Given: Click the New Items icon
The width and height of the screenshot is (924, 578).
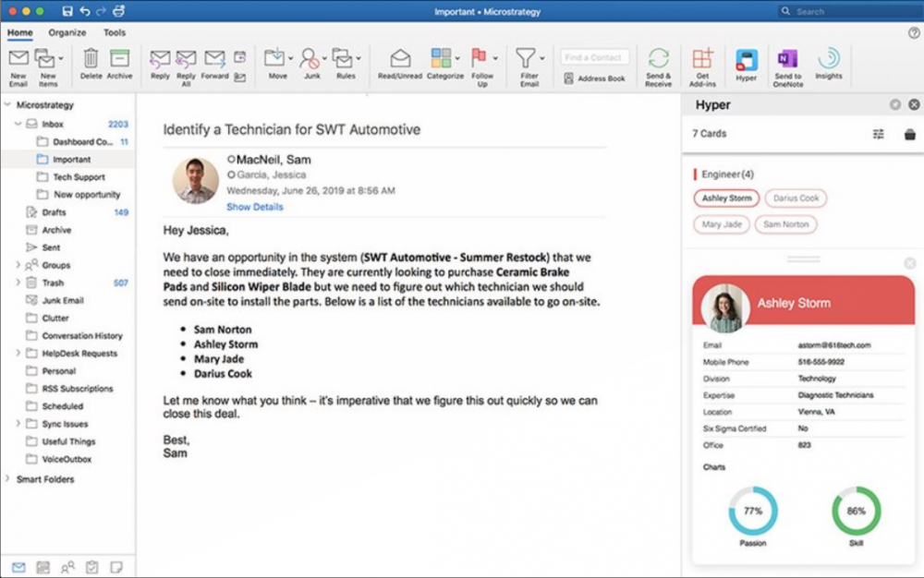Looking at the screenshot, I should (x=44, y=58).
